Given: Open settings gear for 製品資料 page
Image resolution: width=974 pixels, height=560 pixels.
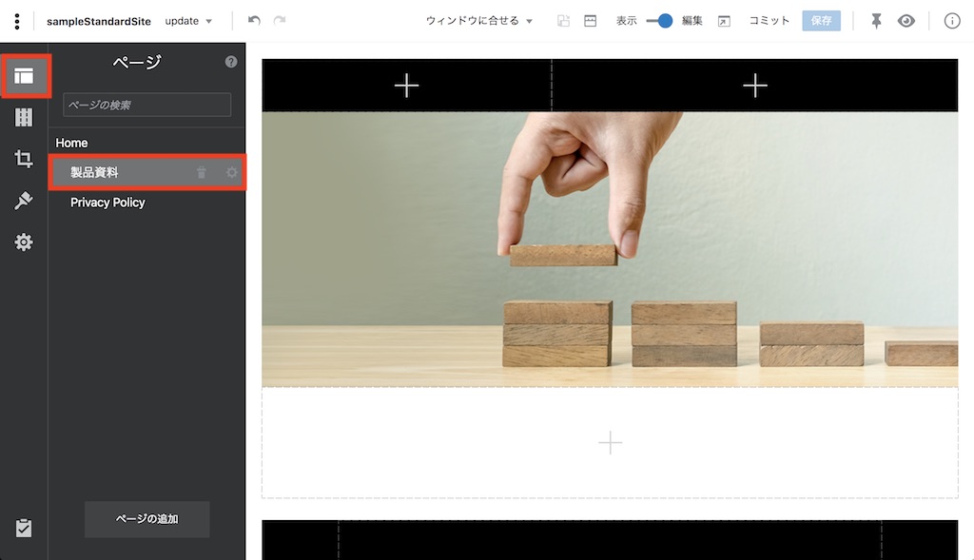Looking at the screenshot, I should tap(231, 173).
